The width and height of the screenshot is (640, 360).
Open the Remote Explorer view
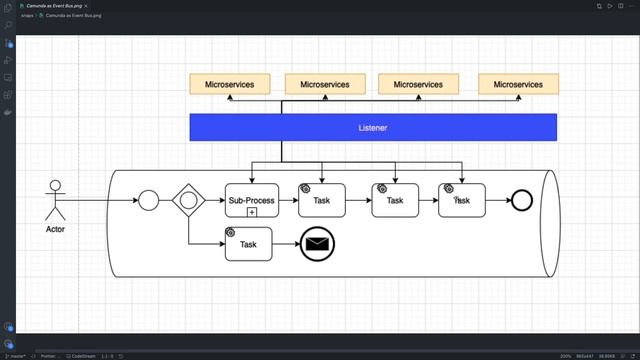(x=8, y=78)
